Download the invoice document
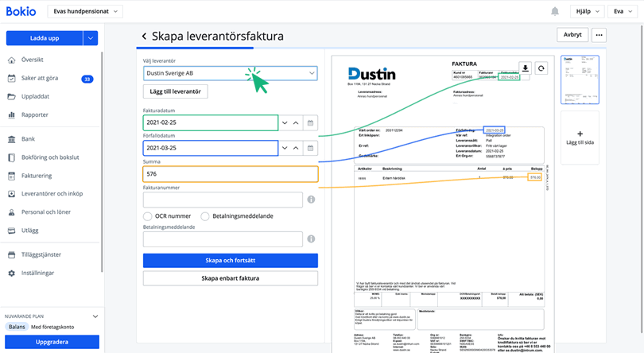 tap(525, 68)
